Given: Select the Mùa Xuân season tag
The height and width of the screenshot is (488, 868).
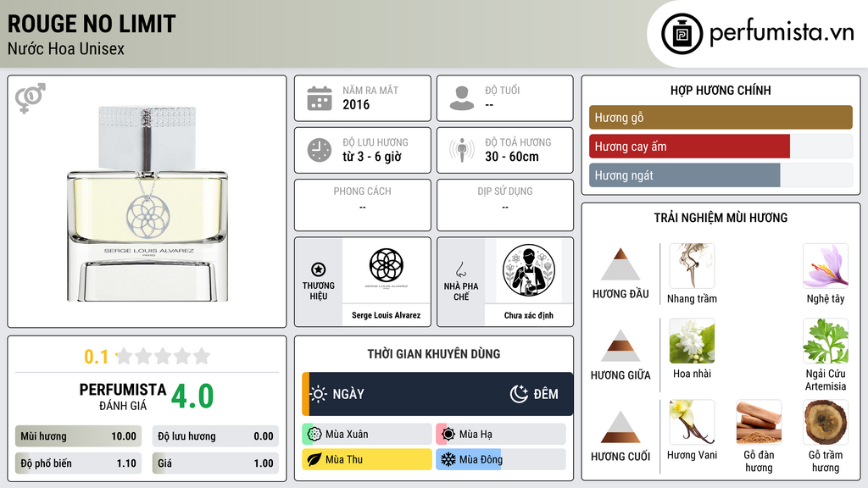Looking at the screenshot, I should (367, 435).
